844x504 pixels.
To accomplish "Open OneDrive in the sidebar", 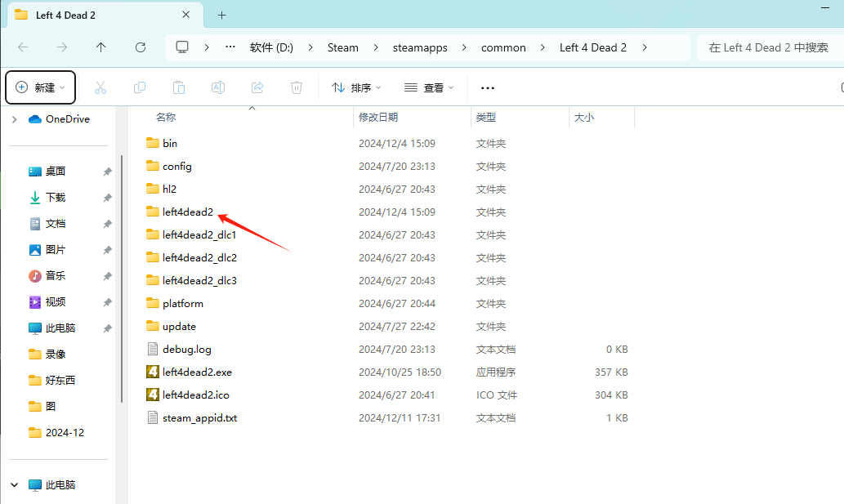I will pos(59,119).
